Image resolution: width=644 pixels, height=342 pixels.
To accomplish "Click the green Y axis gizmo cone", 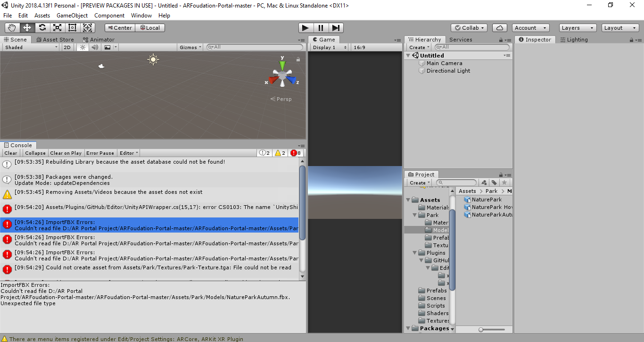I will (282, 65).
